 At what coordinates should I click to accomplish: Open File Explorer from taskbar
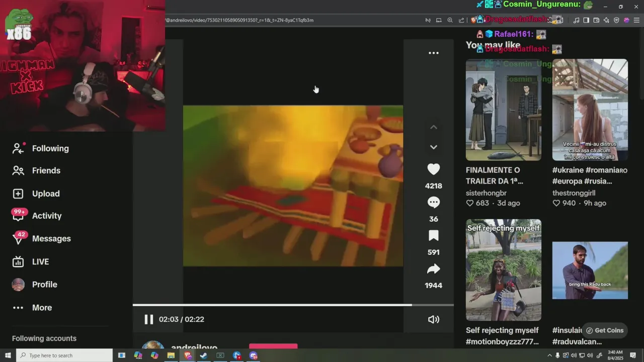tap(171, 355)
